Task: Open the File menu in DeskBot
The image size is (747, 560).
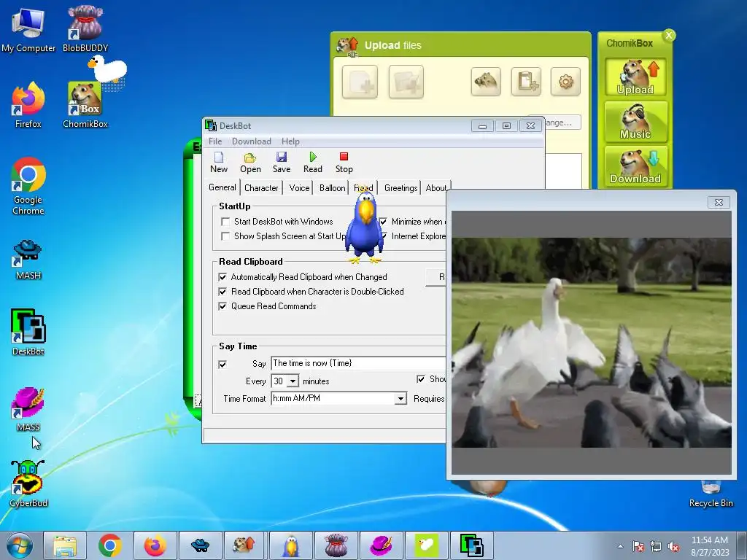Action: (215, 141)
